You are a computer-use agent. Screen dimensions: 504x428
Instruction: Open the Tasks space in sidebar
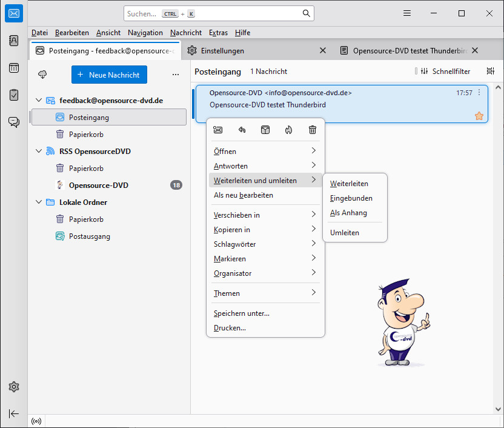(x=14, y=95)
